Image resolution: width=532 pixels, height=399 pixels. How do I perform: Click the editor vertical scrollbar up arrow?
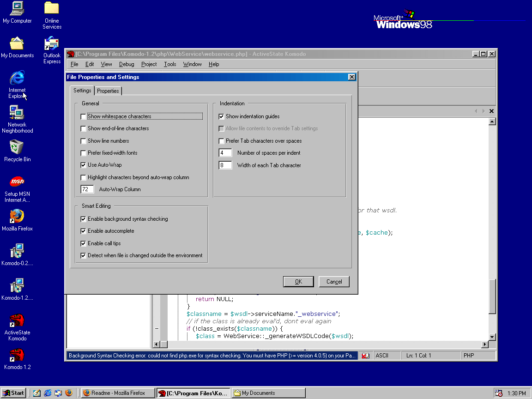click(x=492, y=121)
